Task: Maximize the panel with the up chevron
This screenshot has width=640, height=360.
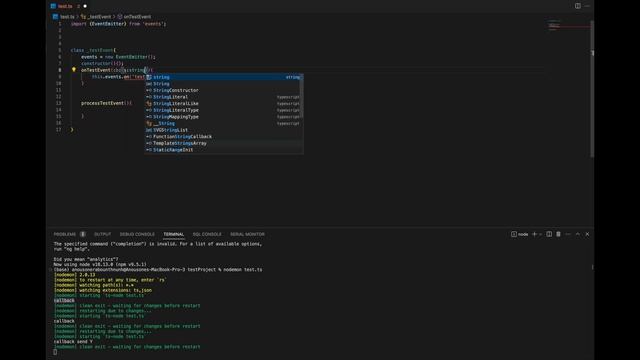Action: [x=578, y=234]
